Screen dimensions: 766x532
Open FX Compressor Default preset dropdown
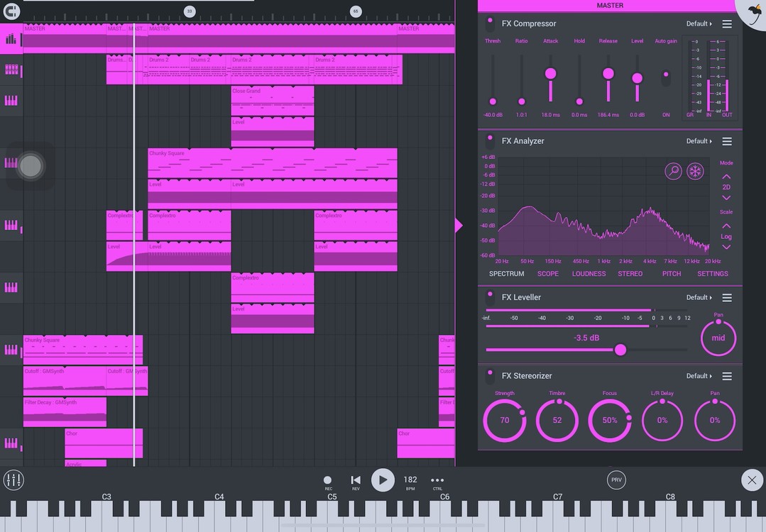pos(699,24)
